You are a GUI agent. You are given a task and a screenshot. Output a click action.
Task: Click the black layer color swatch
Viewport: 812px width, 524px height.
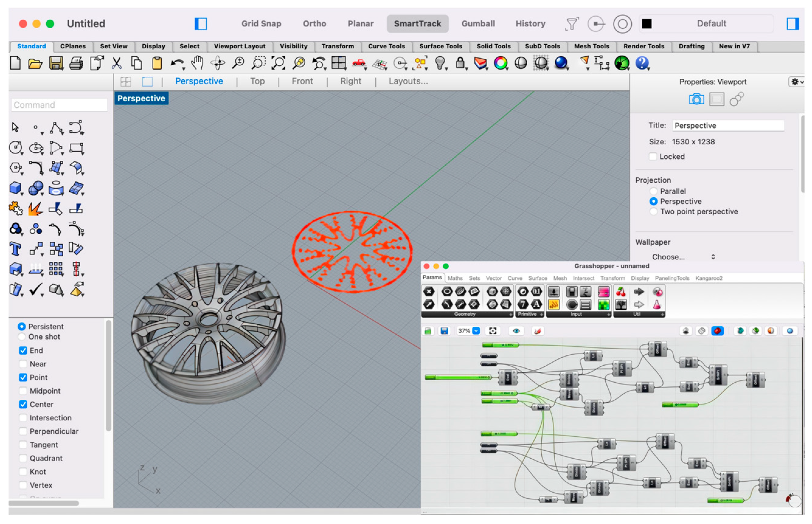pyautogui.click(x=647, y=24)
